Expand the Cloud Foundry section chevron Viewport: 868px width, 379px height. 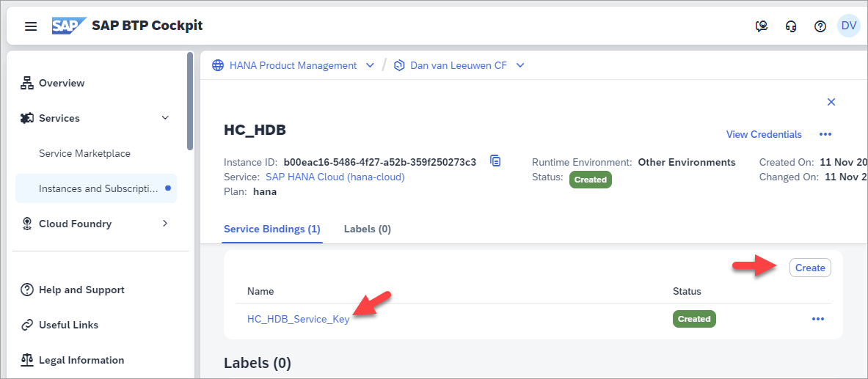(x=165, y=224)
